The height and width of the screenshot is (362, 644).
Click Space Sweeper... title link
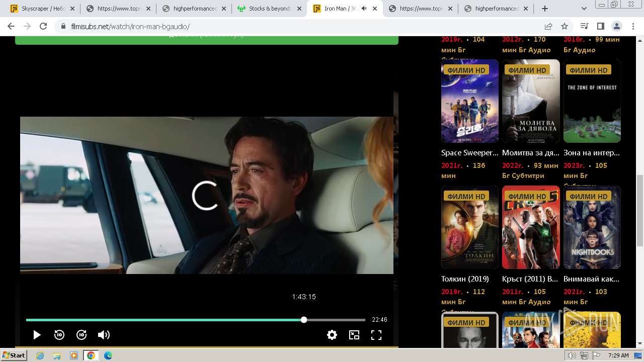tap(470, 153)
